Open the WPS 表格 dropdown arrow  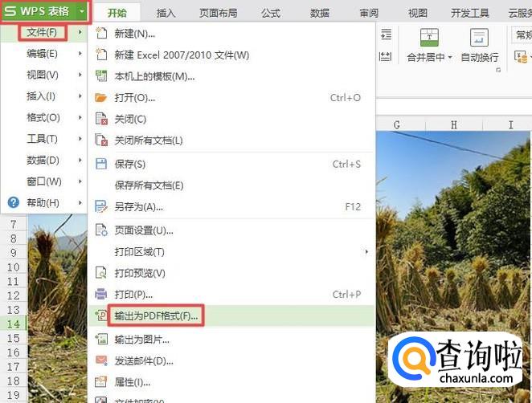(x=82, y=11)
